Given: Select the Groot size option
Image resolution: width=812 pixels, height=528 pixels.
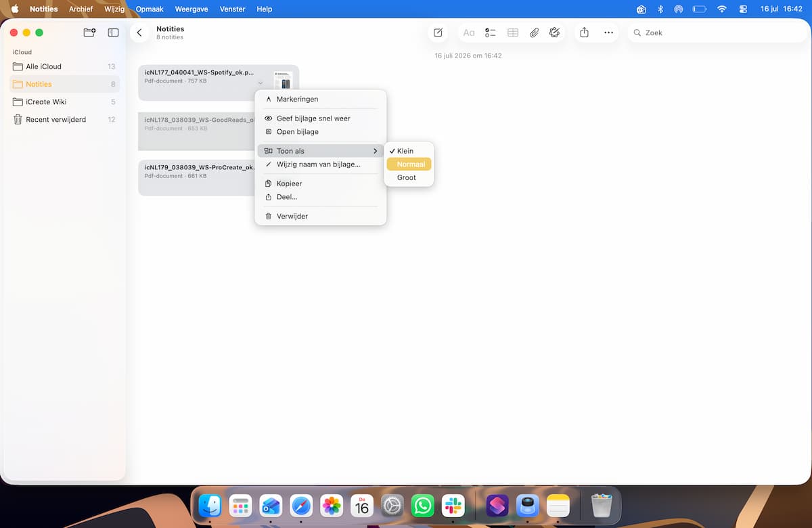Looking at the screenshot, I should pos(409,177).
